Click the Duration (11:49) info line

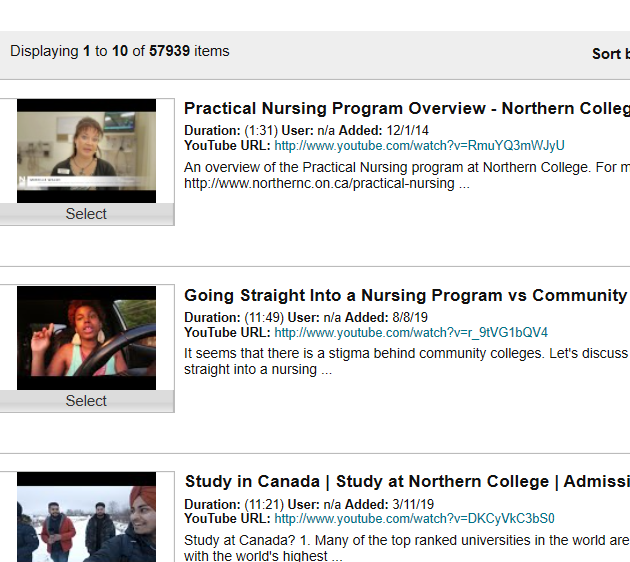coord(234,318)
